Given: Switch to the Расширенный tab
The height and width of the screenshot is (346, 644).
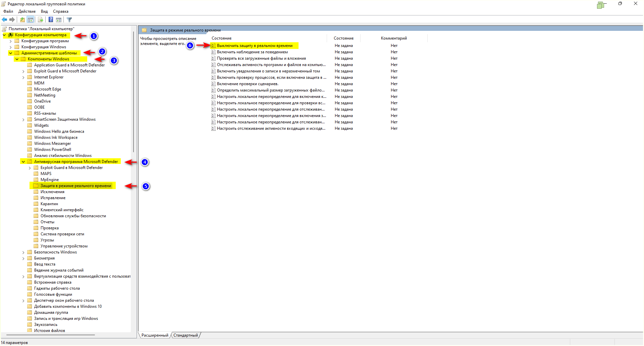Looking at the screenshot, I should pos(155,335).
